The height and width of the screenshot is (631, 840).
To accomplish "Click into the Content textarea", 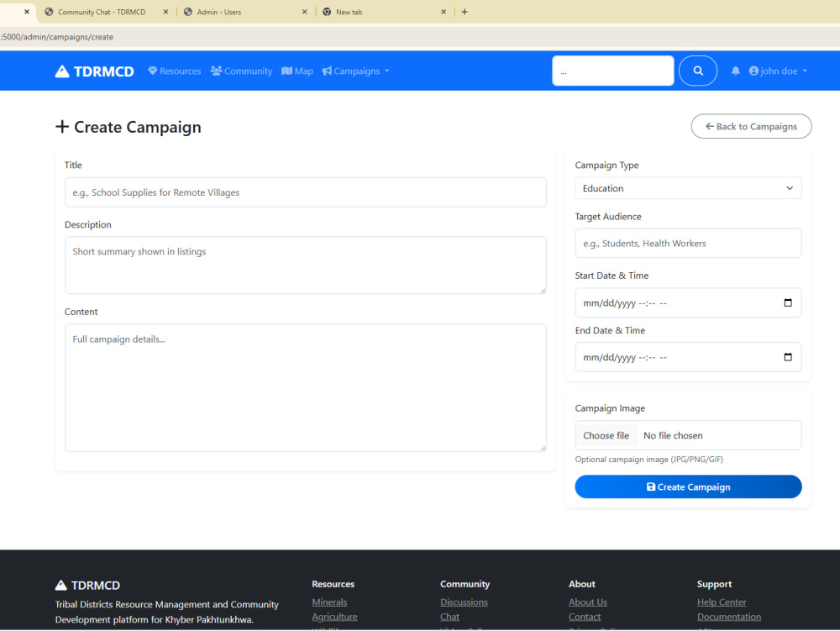I will tap(306, 388).
